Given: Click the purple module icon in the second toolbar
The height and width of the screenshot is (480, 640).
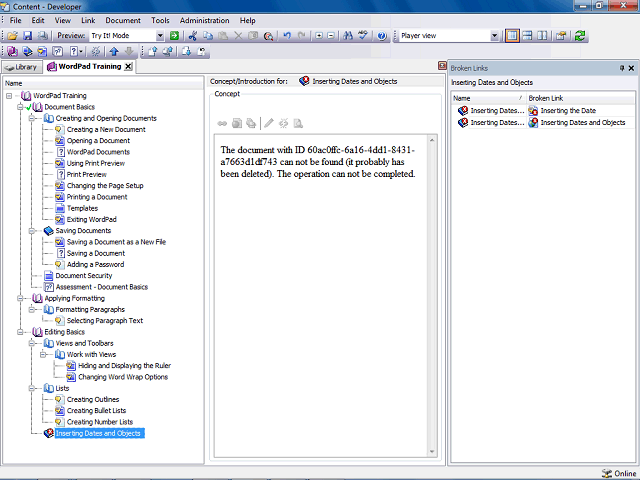Looking at the screenshot, I should 12,51.
